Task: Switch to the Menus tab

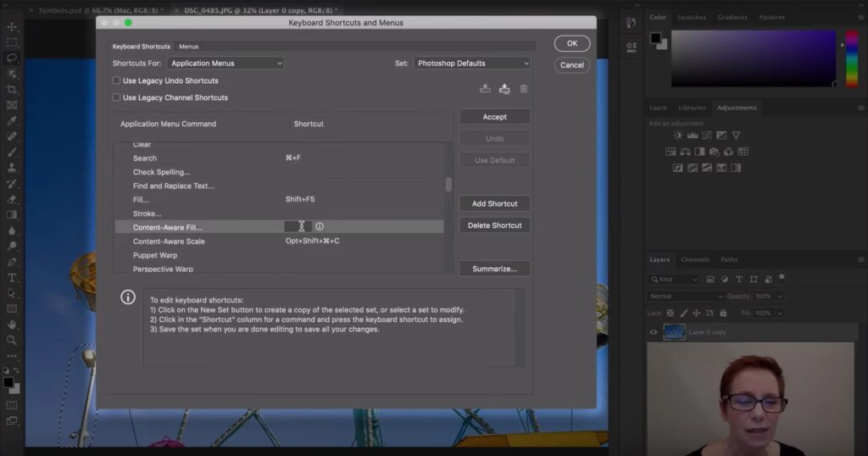Action: pyautogui.click(x=188, y=47)
